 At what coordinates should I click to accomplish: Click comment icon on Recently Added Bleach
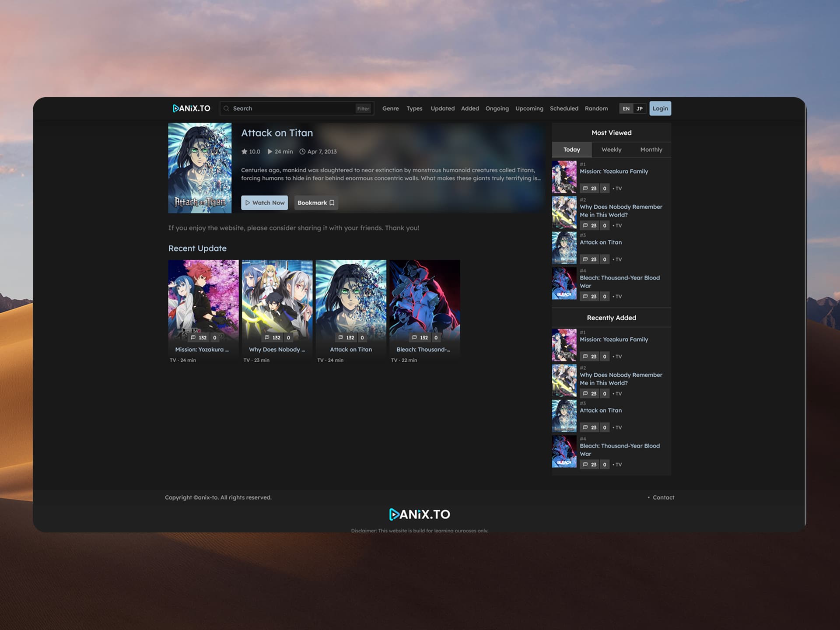click(585, 464)
